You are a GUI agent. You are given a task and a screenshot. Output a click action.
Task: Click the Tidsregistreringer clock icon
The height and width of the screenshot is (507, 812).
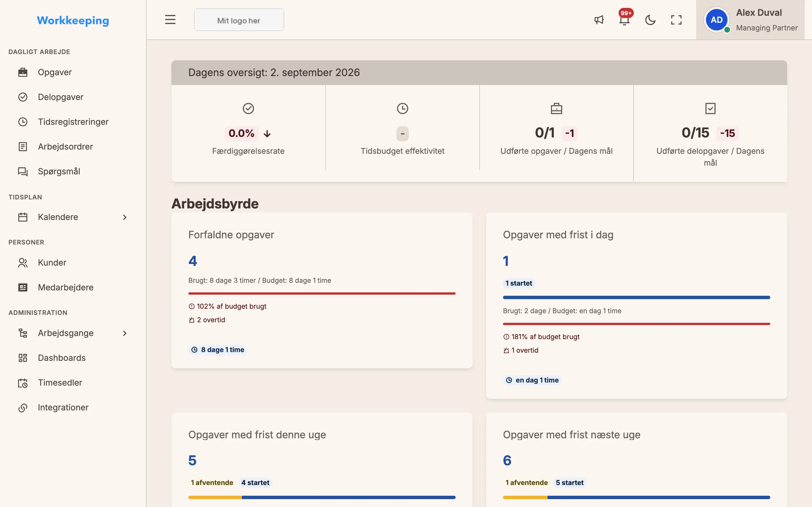[23, 122]
